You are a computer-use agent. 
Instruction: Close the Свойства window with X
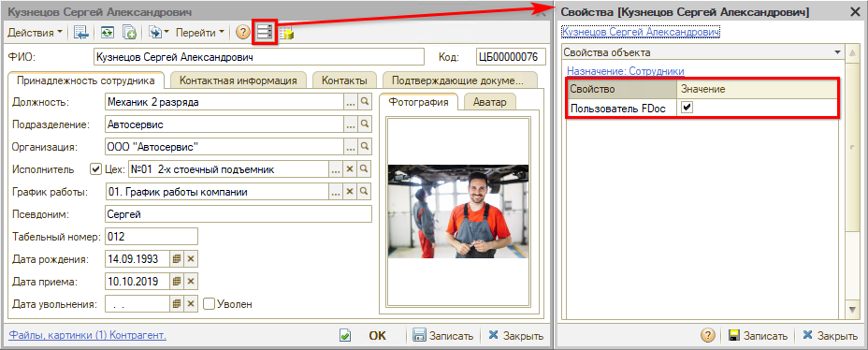point(854,11)
